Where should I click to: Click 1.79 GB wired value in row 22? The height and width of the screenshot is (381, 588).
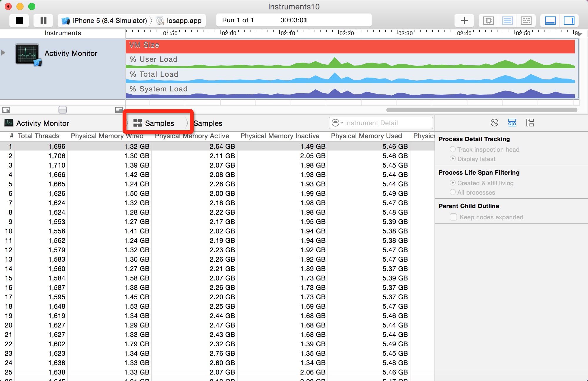pos(137,344)
